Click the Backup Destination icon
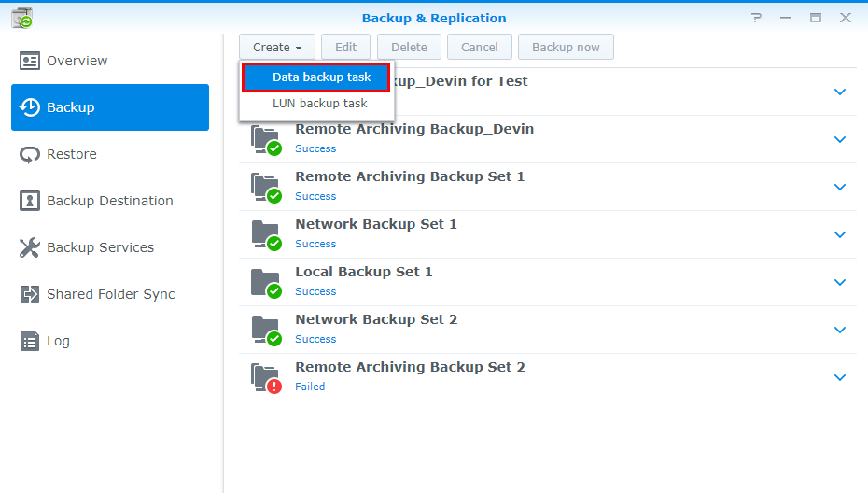The width and height of the screenshot is (868, 493). (x=30, y=201)
